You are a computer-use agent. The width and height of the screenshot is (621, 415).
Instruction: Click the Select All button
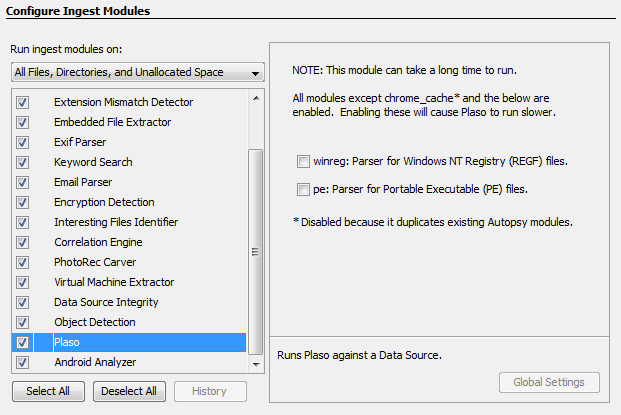[x=48, y=391]
